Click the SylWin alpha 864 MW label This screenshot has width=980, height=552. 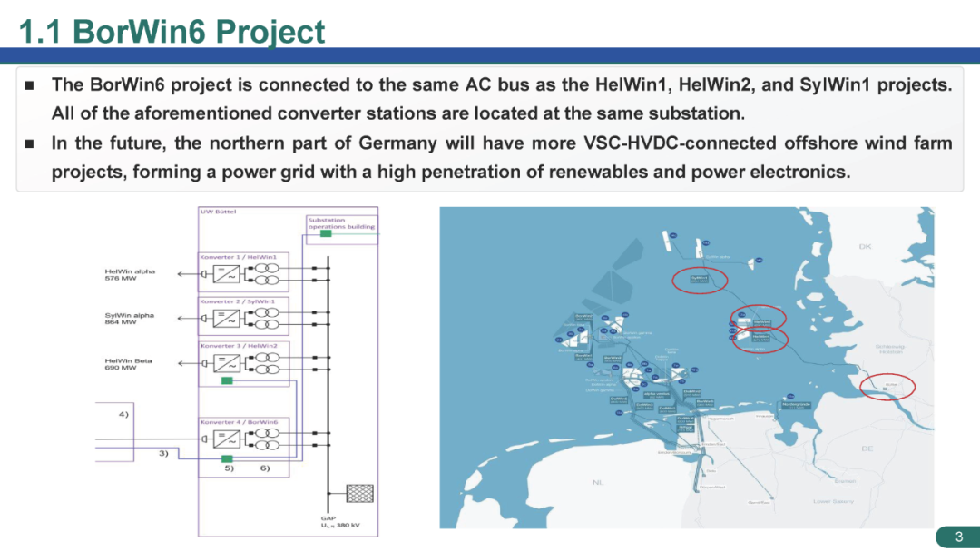(x=129, y=318)
